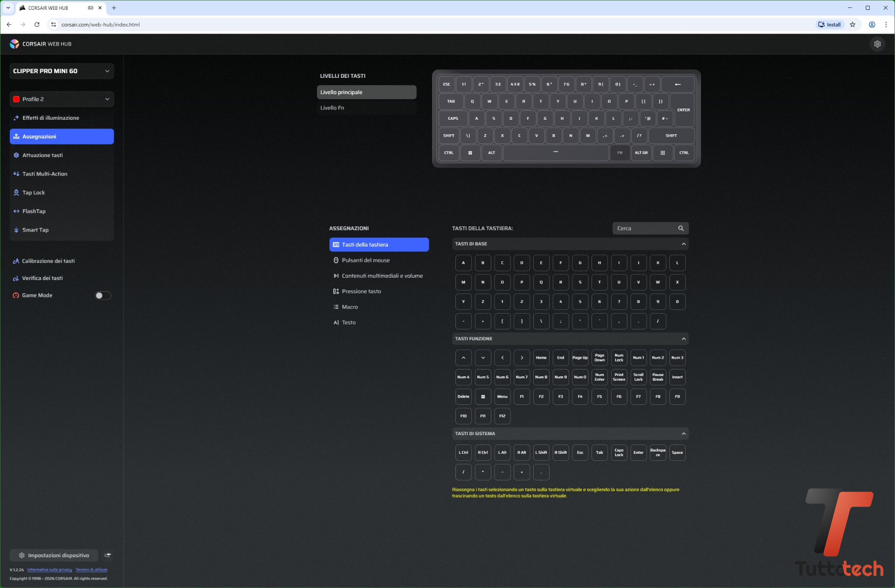Toggle the Game Mode switch
This screenshot has height=588, width=895.
pos(103,295)
